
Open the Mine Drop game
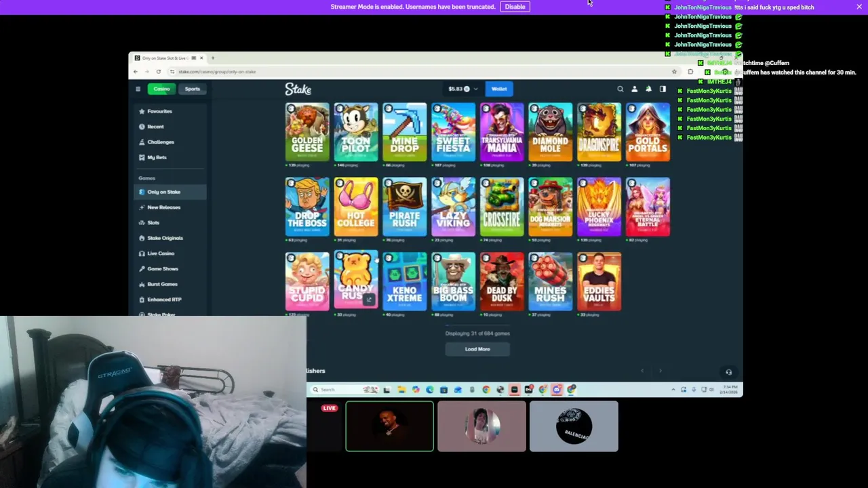(405, 132)
